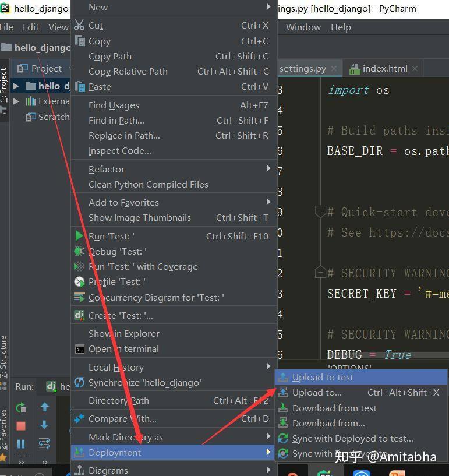Click the Copy pages icon
The image size is (449, 476).
click(x=80, y=40)
